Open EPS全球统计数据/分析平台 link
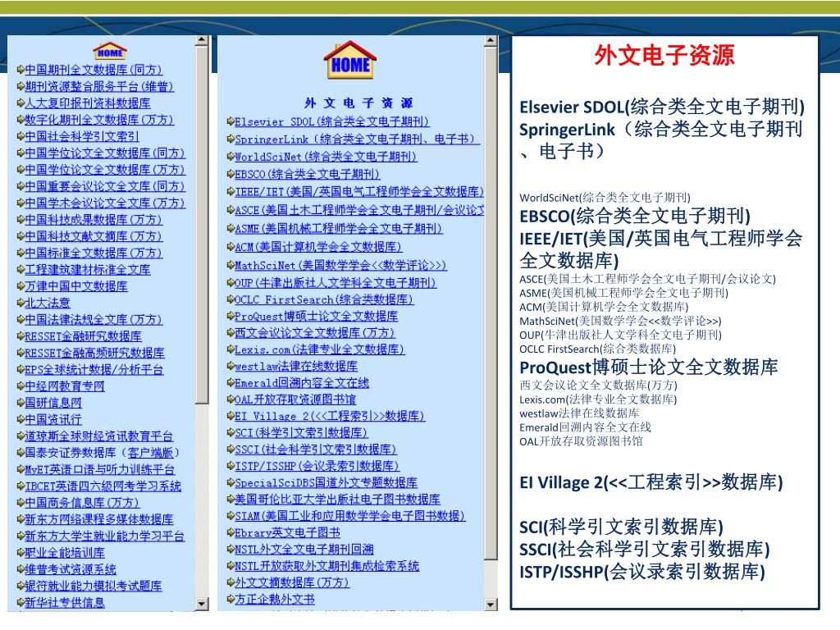 [94, 369]
